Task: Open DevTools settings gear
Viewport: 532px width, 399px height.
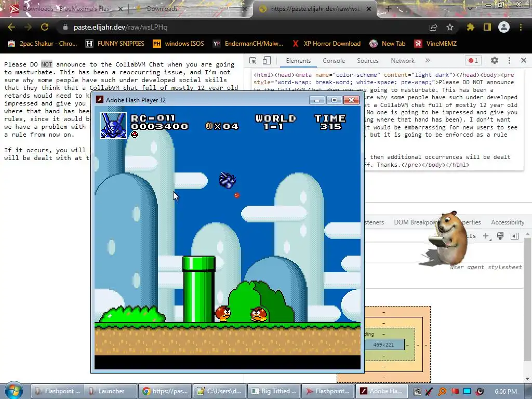Action: tap(495, 60)
